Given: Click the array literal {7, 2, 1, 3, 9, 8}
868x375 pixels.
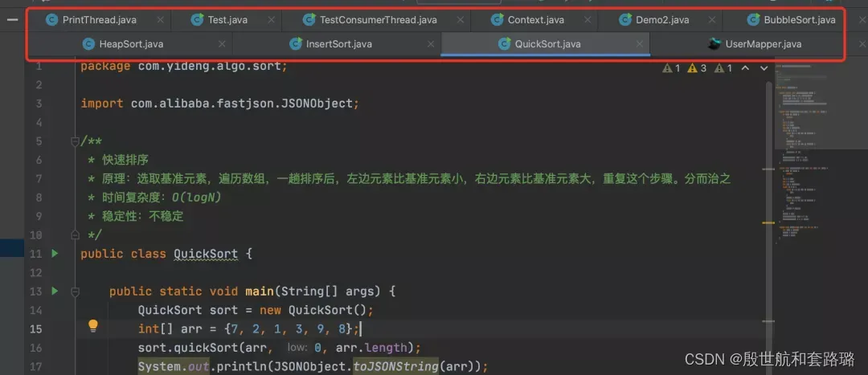Looking at the screenshot, I should pos(288,329).
